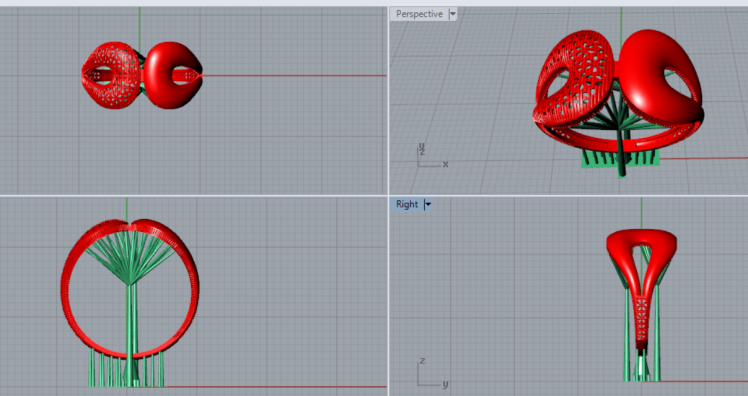Viewport: 748px width, 396px height.
Task: Pick the green support trunk in Perspective view
Action: point(621,148)
